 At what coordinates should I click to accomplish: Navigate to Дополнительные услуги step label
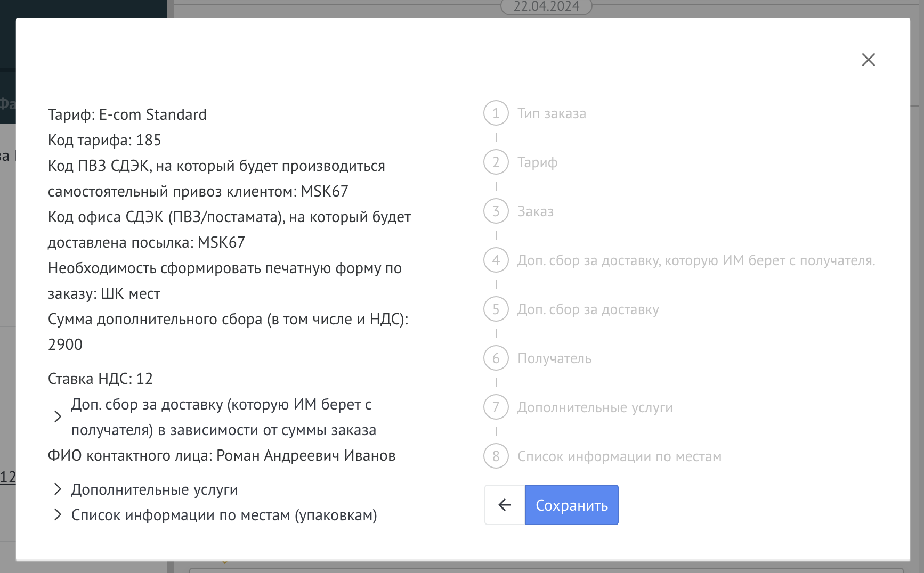point(595,407)
